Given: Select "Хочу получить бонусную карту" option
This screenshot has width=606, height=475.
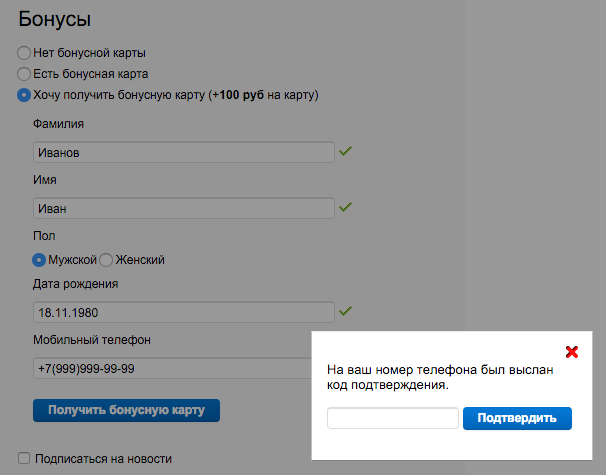Looking at the screenshot, I should click(24, 96).
